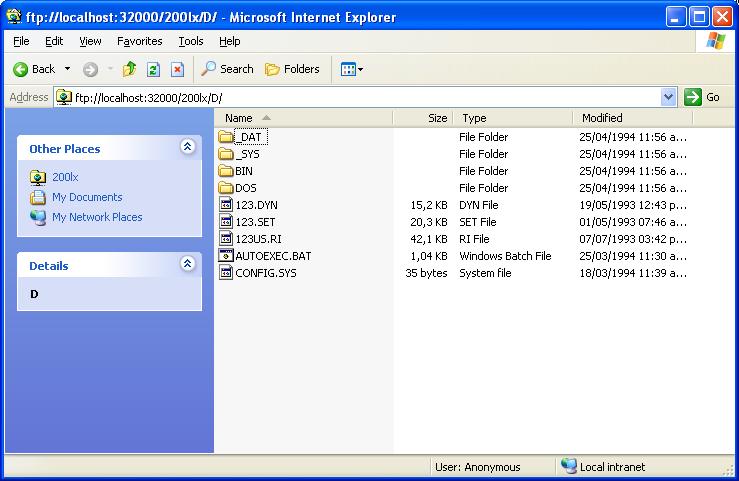Click the Up one level folder icon
This screenshot has width=739, height=481.
[x=129, y=69]
